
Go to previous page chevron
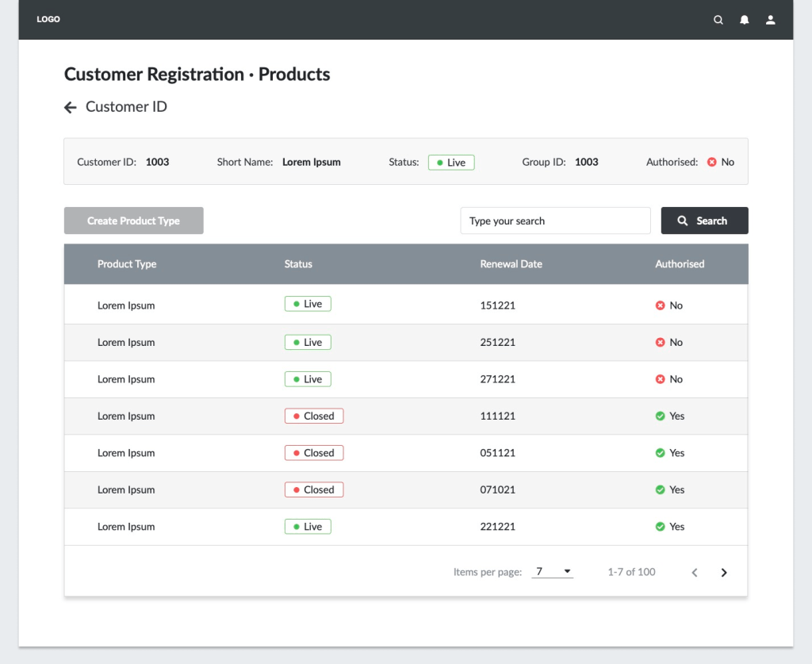tap(695, 572)
